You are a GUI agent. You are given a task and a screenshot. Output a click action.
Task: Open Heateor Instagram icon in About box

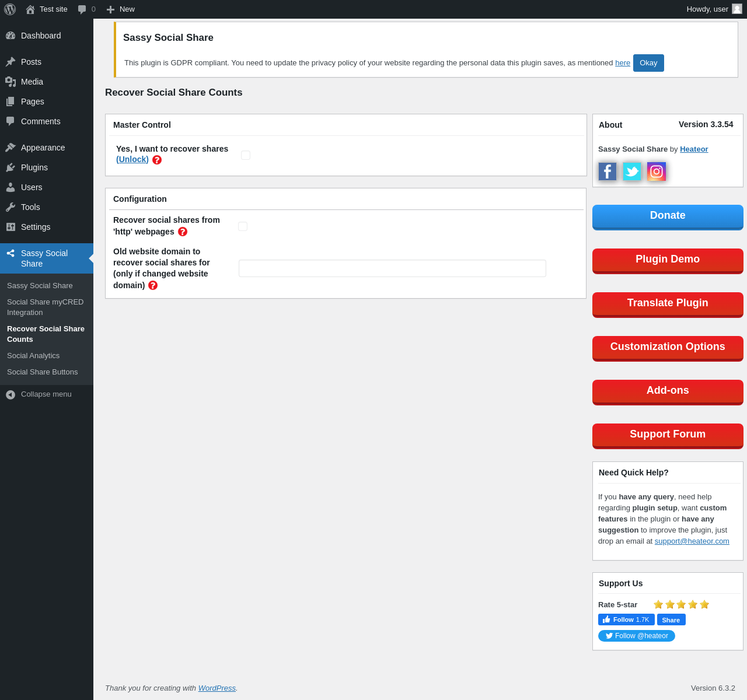(657, 171)
